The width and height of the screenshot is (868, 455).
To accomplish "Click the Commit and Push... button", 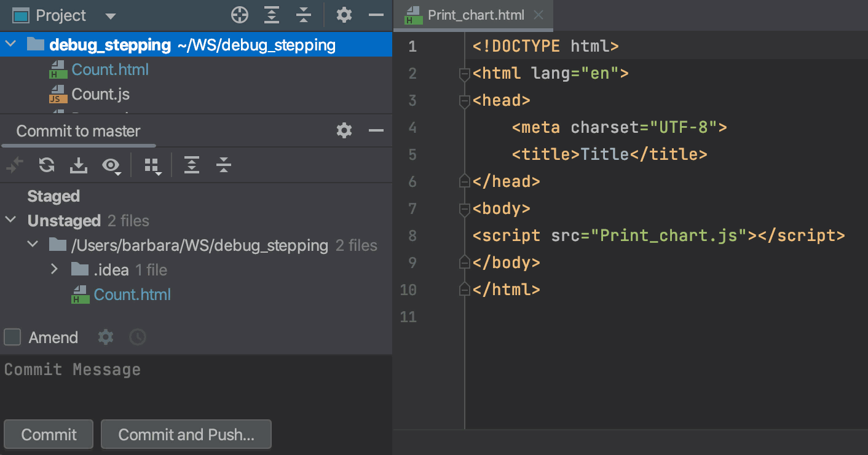I will [x=186, y=435].
